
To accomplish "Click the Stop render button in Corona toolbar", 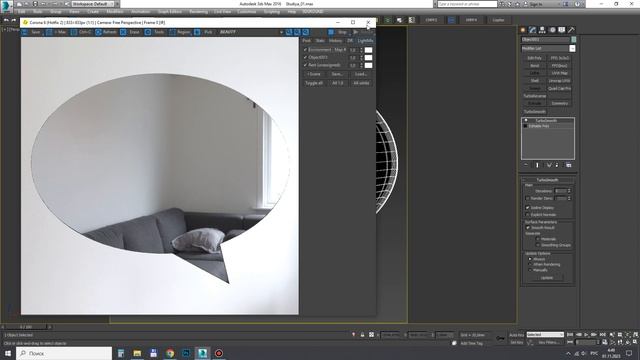I will [338, 32].
